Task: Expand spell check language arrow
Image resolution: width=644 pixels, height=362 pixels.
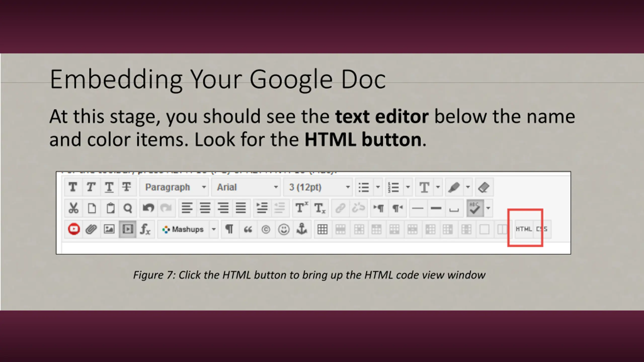Action: [x=488, y=208]
